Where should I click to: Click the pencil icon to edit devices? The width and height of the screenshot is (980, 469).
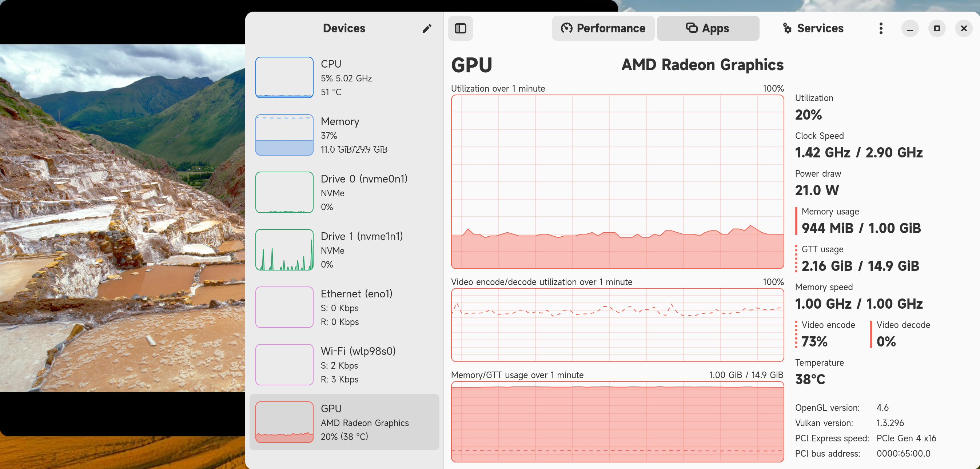coord(426,28)
